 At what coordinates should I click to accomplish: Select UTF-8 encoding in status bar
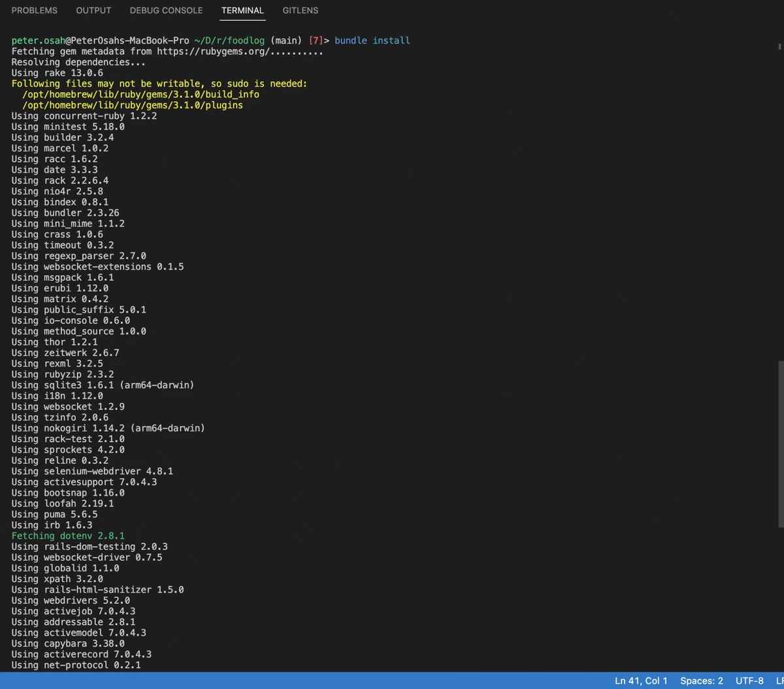coord(749,681)
